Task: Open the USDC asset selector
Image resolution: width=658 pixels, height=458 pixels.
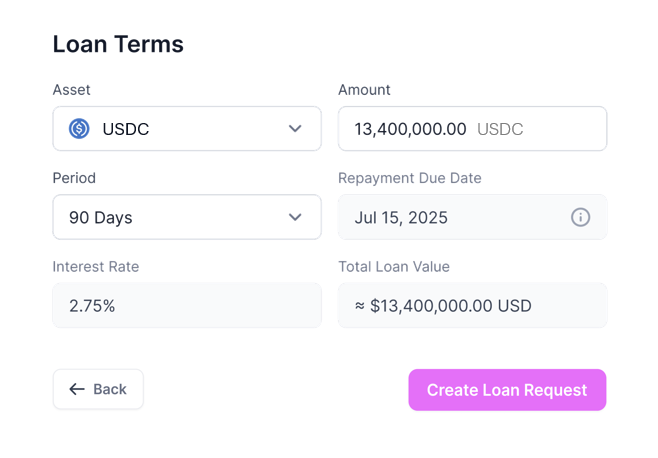Action: pyautogui.click(x=187, y=129)
